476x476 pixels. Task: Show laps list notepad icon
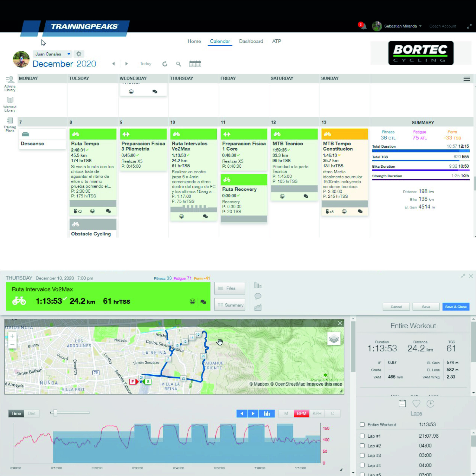point(402,403)
